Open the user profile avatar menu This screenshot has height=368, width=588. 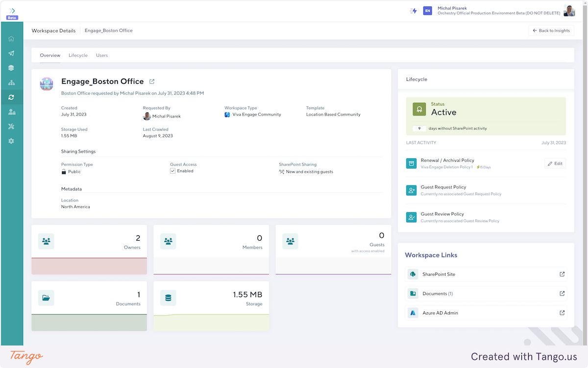(x=569, y=11)
